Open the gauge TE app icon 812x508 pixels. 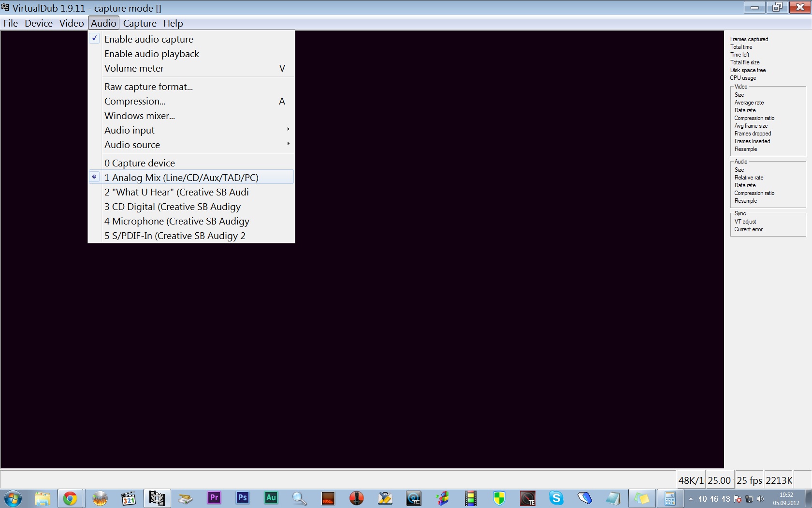click(528, 498)
